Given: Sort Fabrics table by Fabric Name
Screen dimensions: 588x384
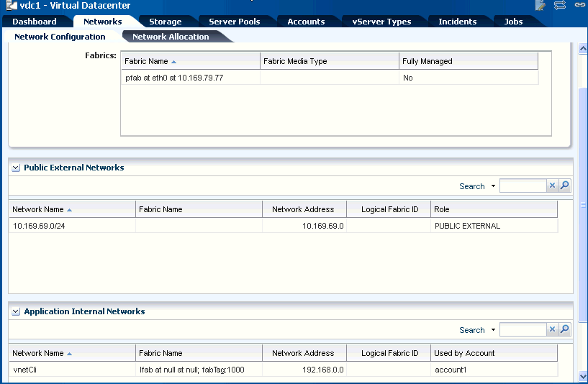Looking at the screenshot, I should pyautogui.click(x=190, y=61).
